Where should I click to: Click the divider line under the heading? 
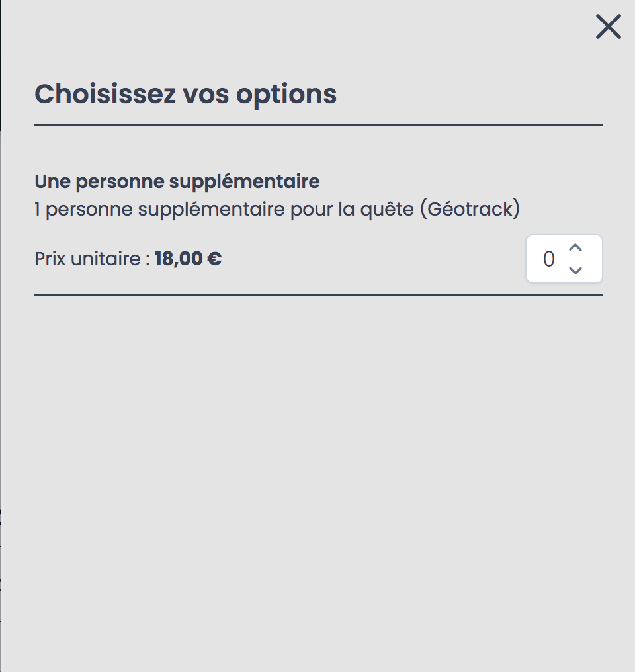coord(319,125)
